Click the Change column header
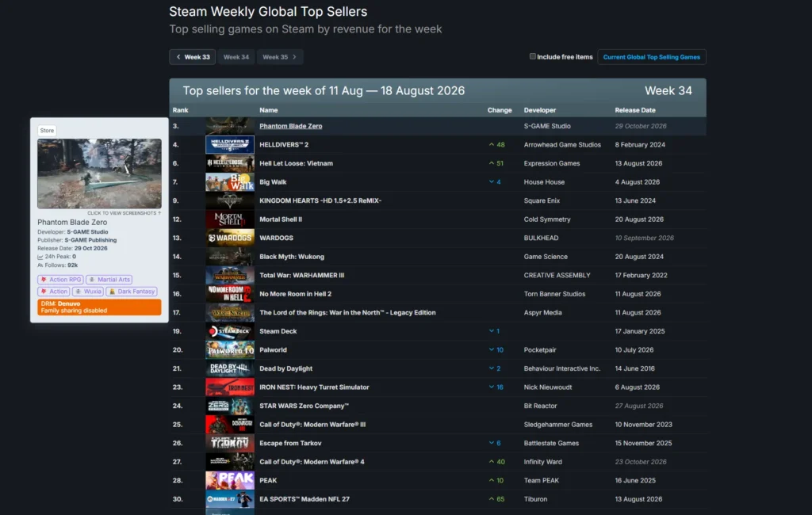The image size is (812, 515). point(500,110)
